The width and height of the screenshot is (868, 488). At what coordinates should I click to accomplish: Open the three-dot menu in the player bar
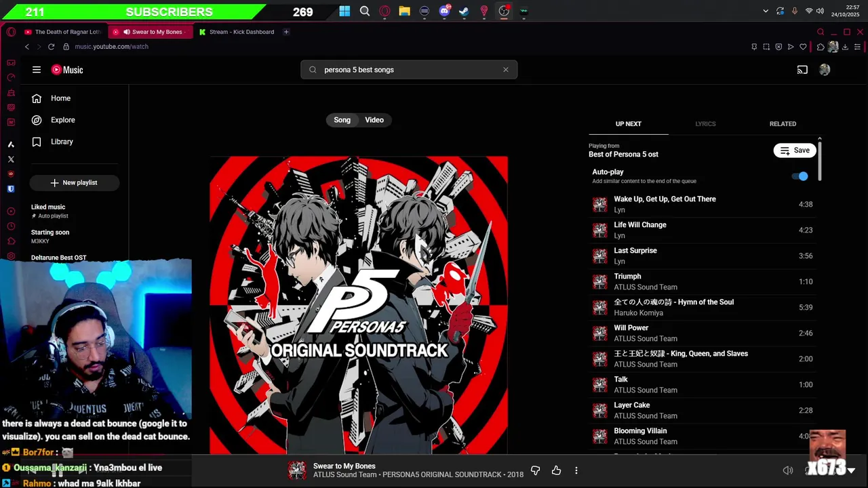(x=576, y=470)
